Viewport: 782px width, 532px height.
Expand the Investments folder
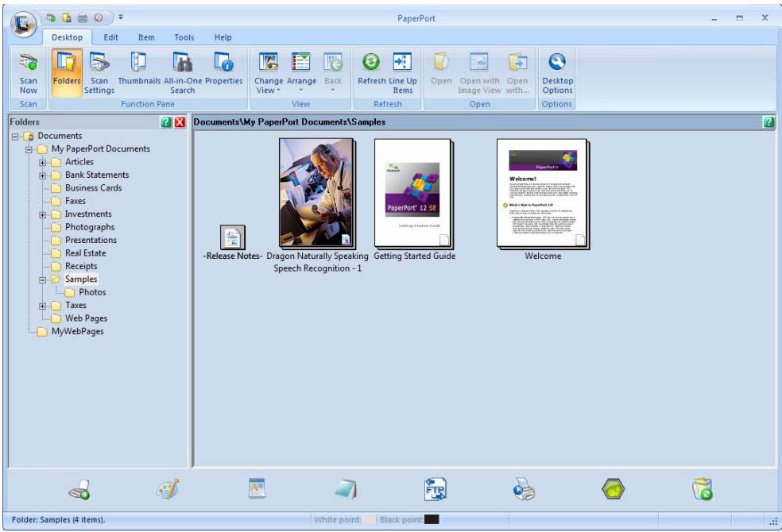42,214
